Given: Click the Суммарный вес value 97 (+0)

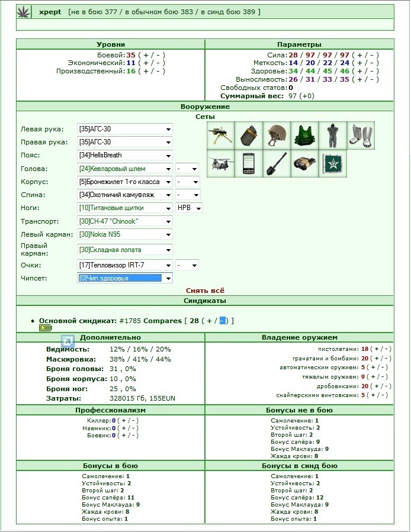Looking at the screenshot, I should [301, 96].
